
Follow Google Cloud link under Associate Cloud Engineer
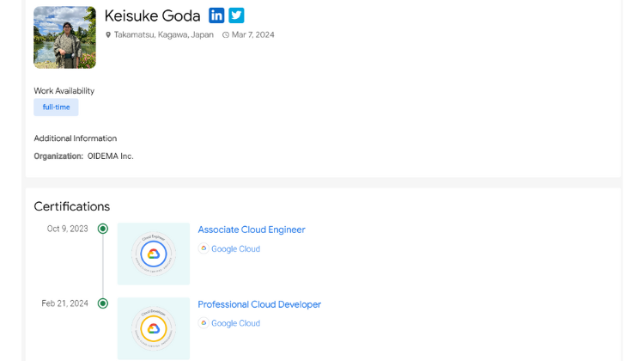235,249
